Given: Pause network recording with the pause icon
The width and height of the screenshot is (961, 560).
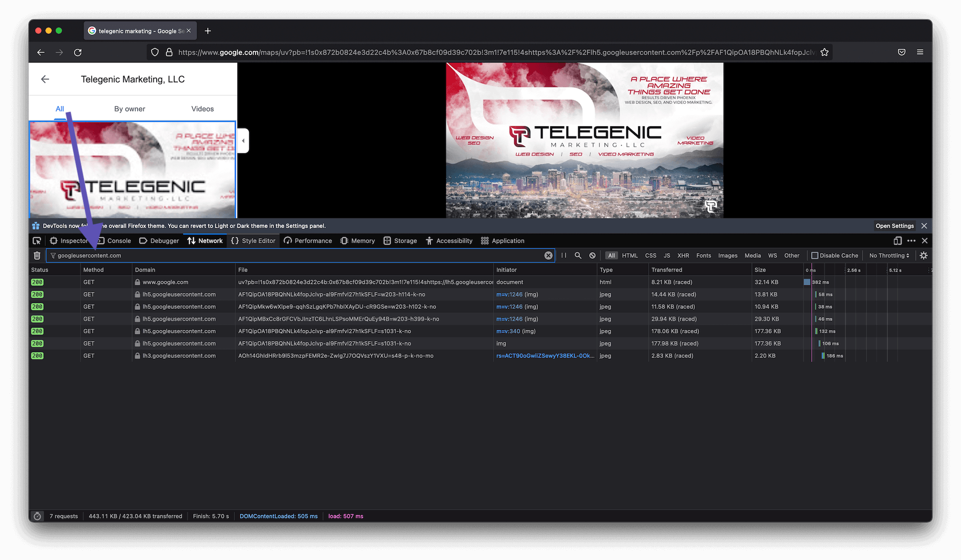Looking at the screenshot, I should [564, 256].
